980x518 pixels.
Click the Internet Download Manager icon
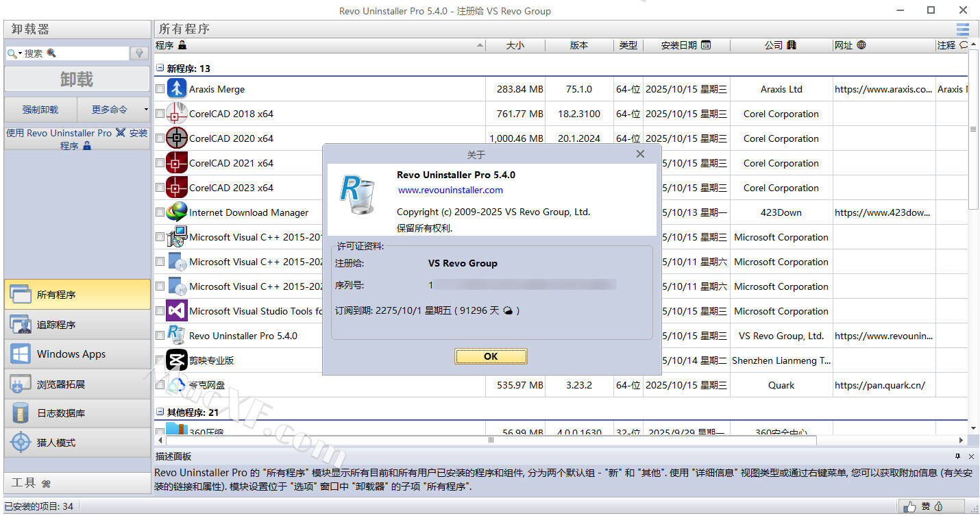(177, 212)
